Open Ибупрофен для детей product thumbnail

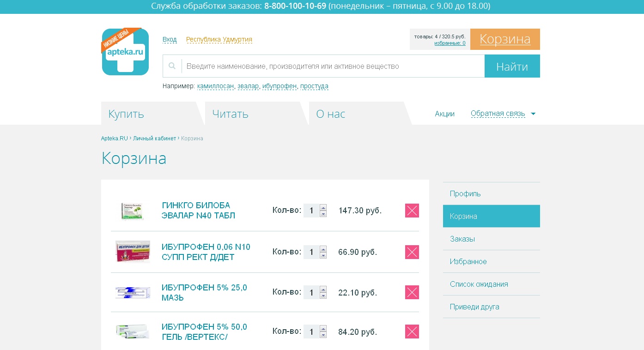[x=133, y=252]
